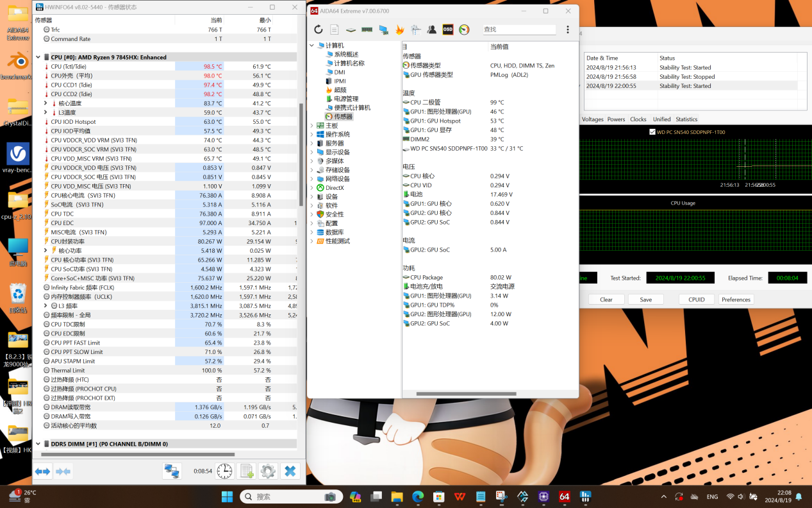The height and width of the screenshot is (508, 812).
Task: Click the Save button in stability test
Action: tap(646, 300)
